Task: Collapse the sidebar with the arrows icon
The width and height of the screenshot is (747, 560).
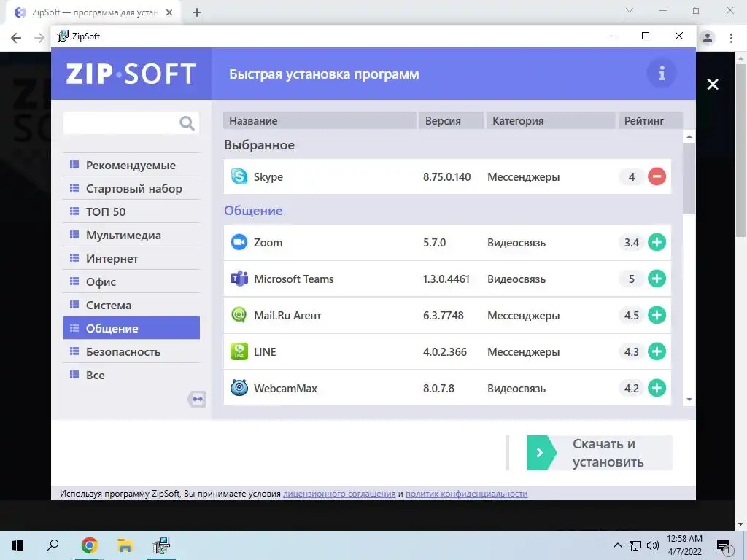Action: pos(197,399)
